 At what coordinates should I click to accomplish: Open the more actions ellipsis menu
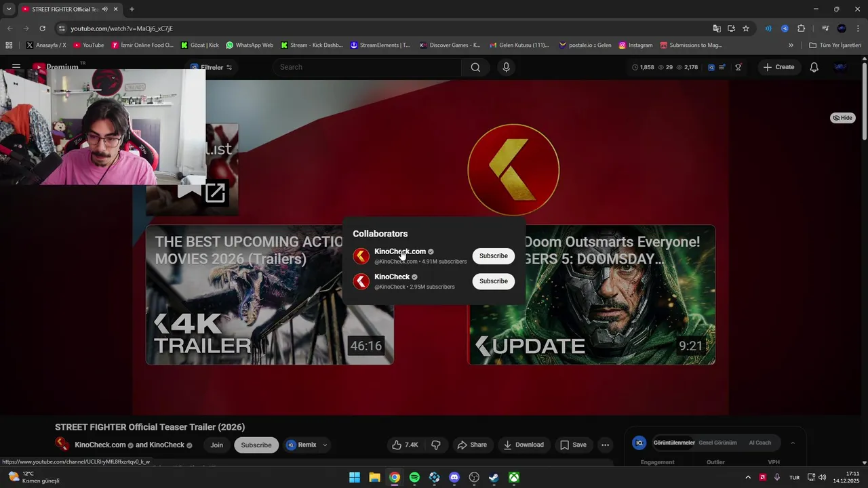point(606,445)
